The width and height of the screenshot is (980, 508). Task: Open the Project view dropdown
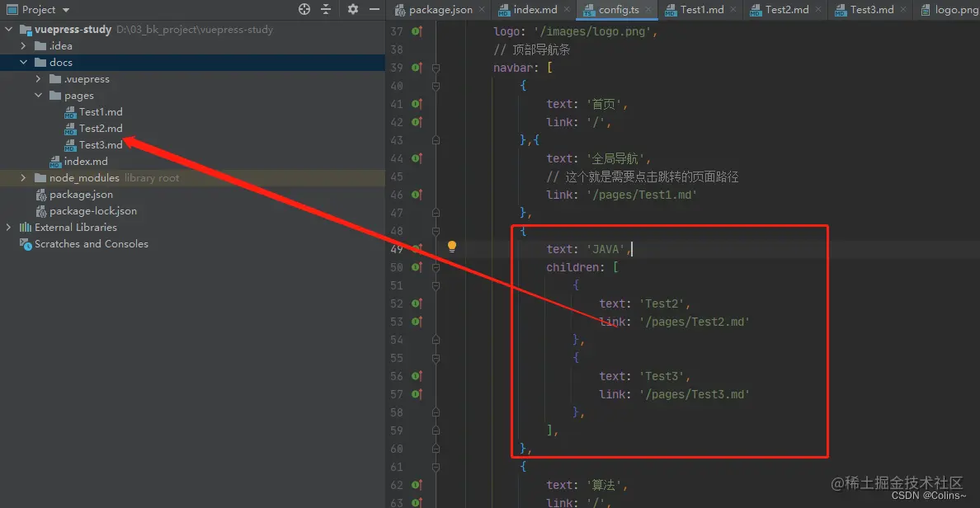tap(66, 10)
